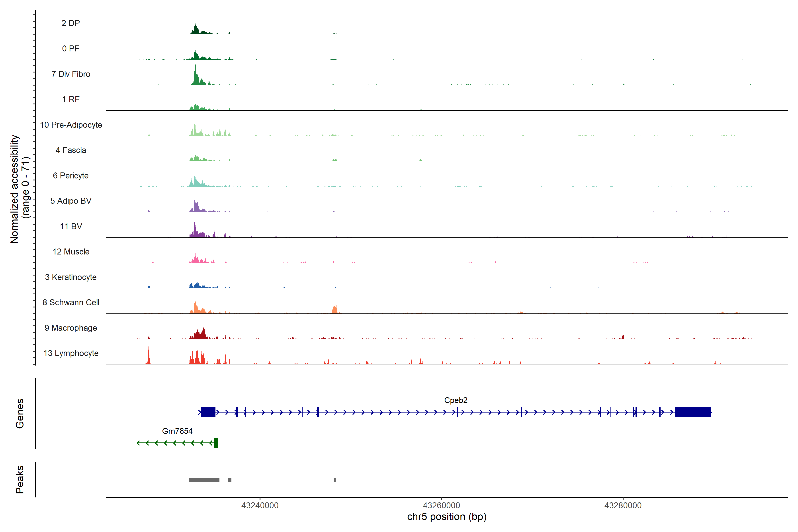Click the green Gm7854 exon box
Viewport: 798px width, 532px height.
pyautogui.click(x=216, y=443)
